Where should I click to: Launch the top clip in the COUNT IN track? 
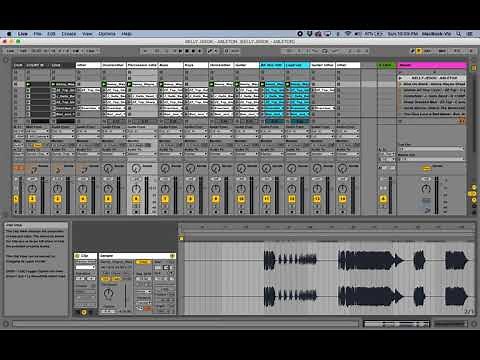[x=28, y=84]
